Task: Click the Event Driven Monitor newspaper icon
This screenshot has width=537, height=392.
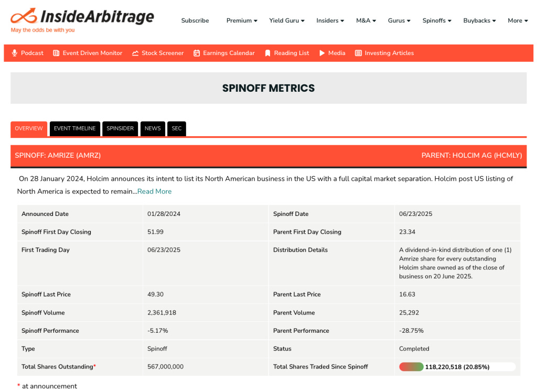Action: pos(56,53)
